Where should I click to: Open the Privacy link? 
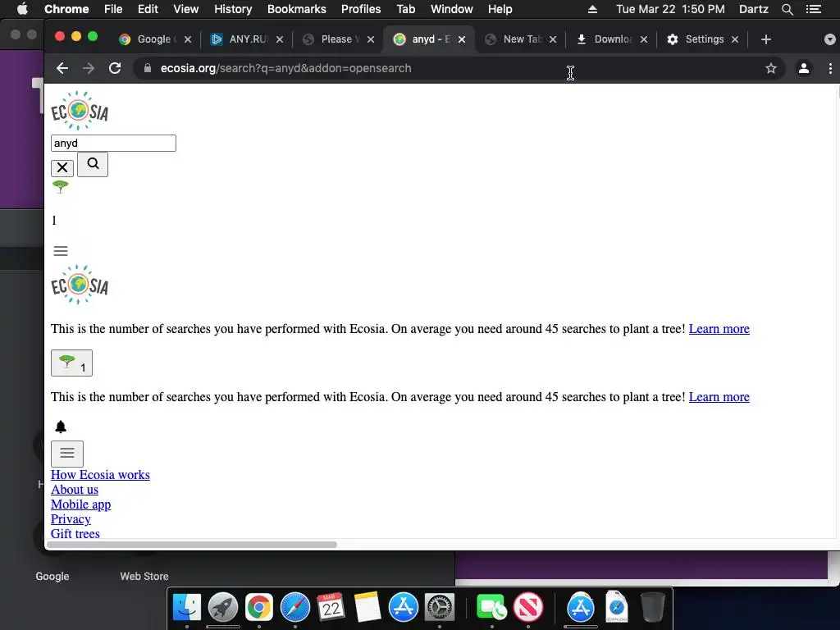point(71,519)
